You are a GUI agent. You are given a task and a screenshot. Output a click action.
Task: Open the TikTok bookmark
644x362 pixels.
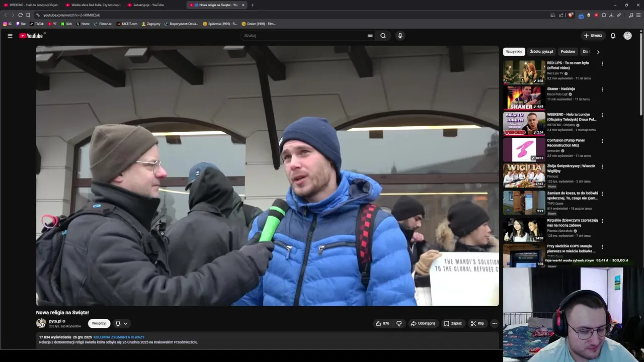pyautogui.click(x=37, y=24)
